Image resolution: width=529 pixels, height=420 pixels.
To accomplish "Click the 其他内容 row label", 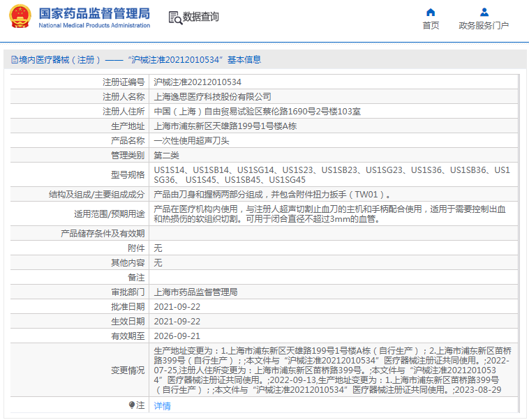I will point(128,262).
